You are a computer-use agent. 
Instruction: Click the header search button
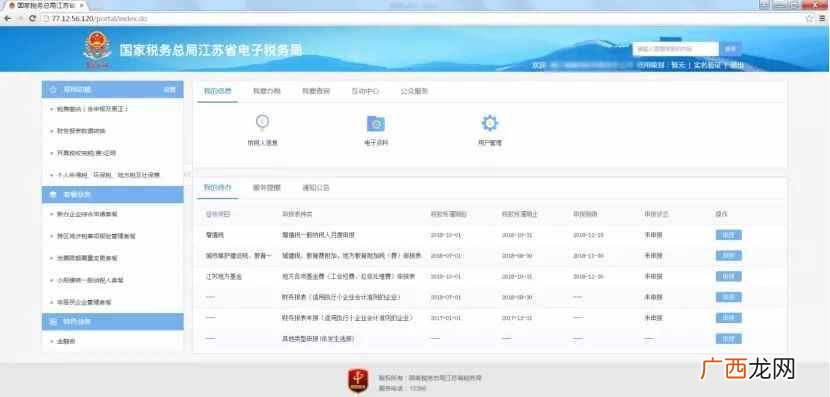pyautogui.click(x=730, y=49)
